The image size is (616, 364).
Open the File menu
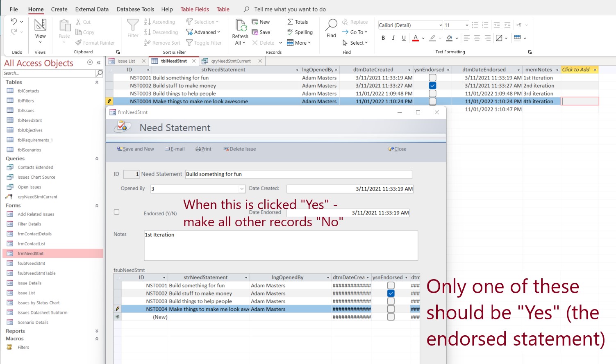pyautogui.click(x=14, y=9)
